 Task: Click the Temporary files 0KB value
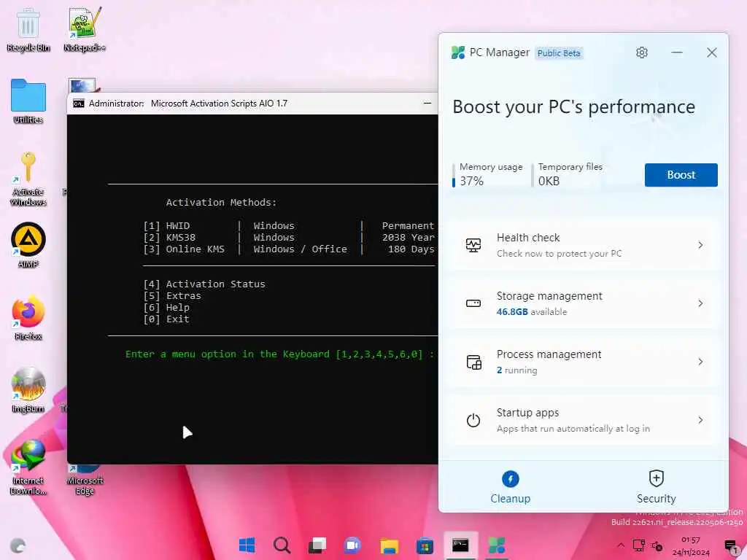[549, 181]
